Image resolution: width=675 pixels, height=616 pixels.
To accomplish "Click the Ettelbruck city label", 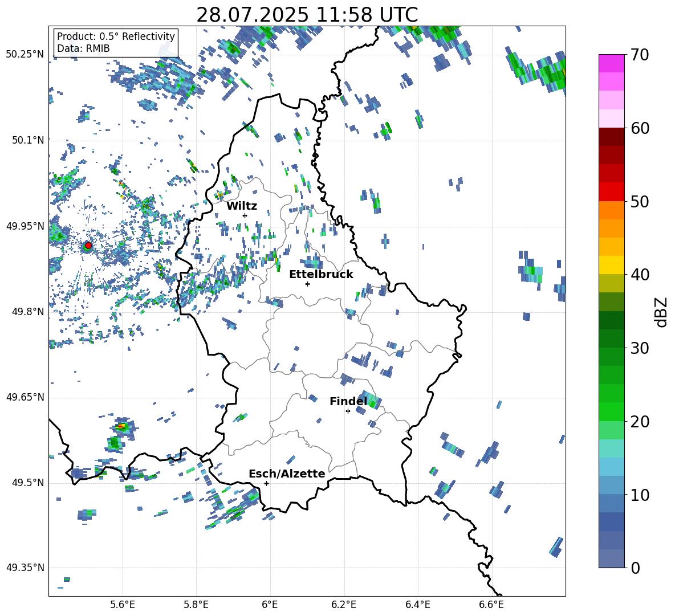I will click(321, 275).
